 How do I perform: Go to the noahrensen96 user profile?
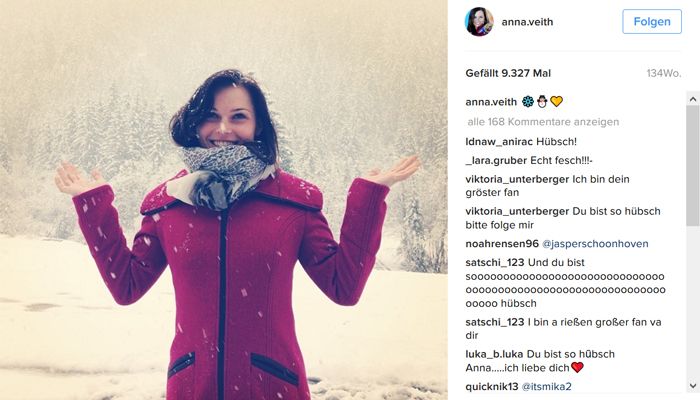502,244
